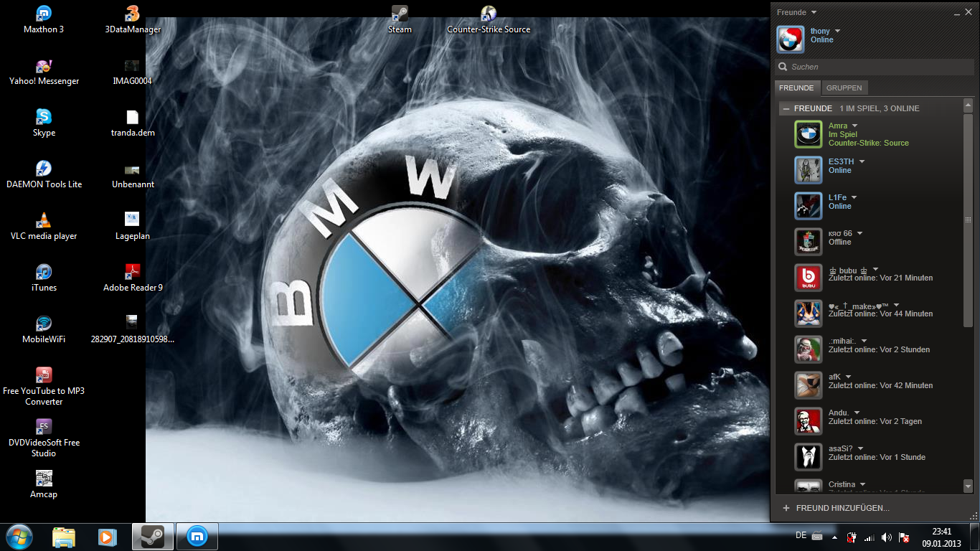Click 'Zuletzt online: Vor 2 Tagen' text

(875, 422)
